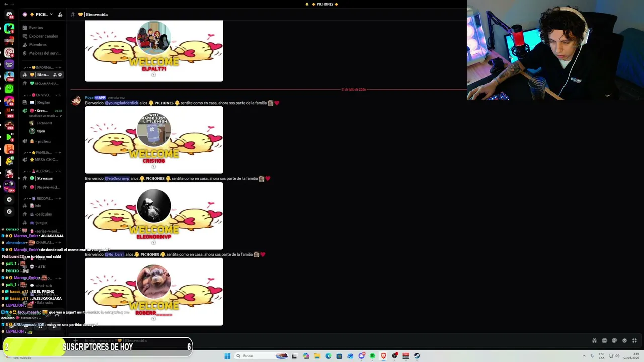This screenshot has height=362, width=644.
Task: Add channel to EN VIVO category
Action: (60, 95)
